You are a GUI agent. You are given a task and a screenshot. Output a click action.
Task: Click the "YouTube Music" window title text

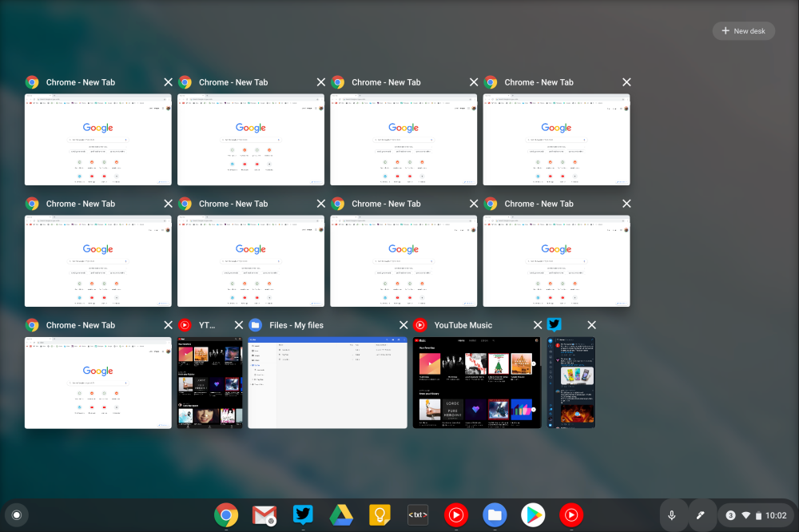pos(463,325)
